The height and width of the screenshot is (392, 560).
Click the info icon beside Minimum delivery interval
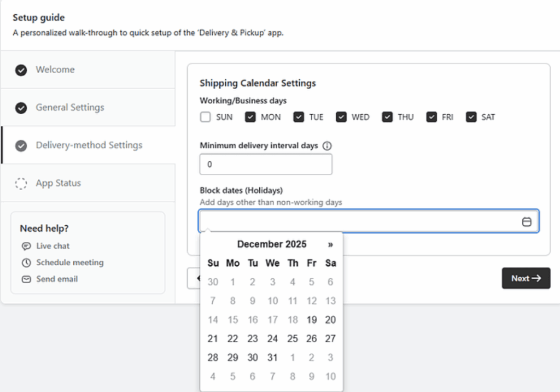click(x=327, y=146)
